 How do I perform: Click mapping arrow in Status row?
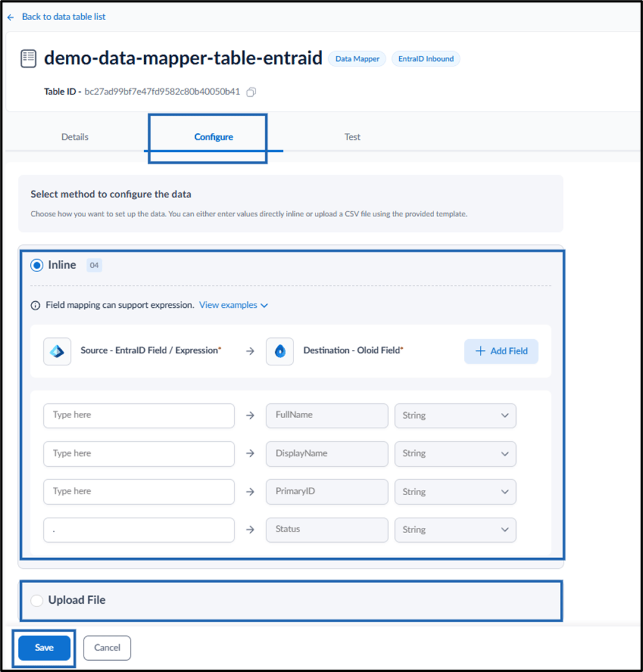(250, 530)
